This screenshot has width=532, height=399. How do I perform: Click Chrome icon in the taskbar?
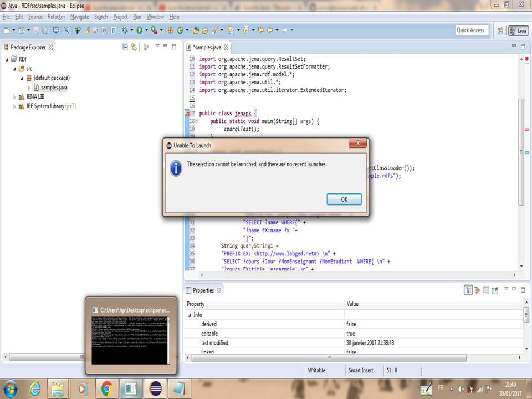tap(107, 388)
